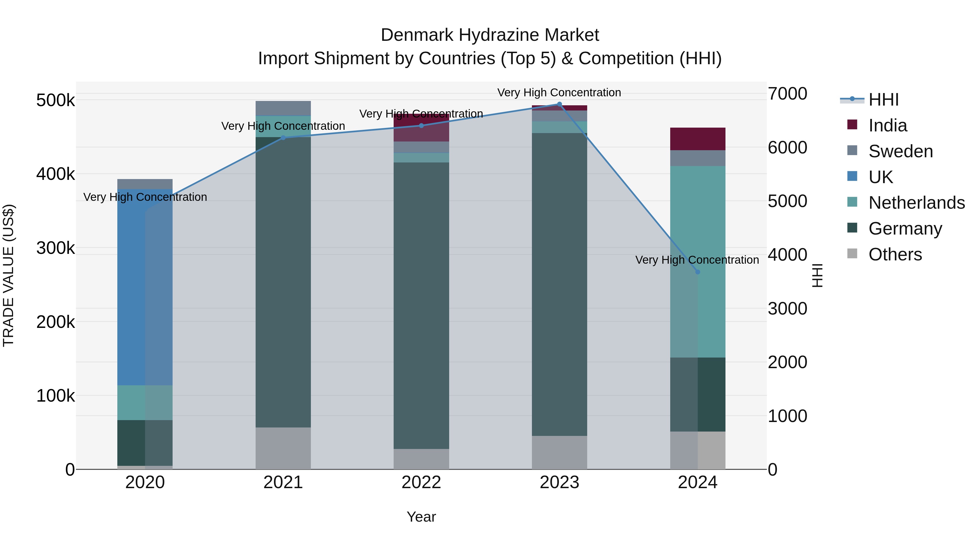Click the Germany dark green legend swatch
This screenshot has width=980, height=551.
click(852, 228)
